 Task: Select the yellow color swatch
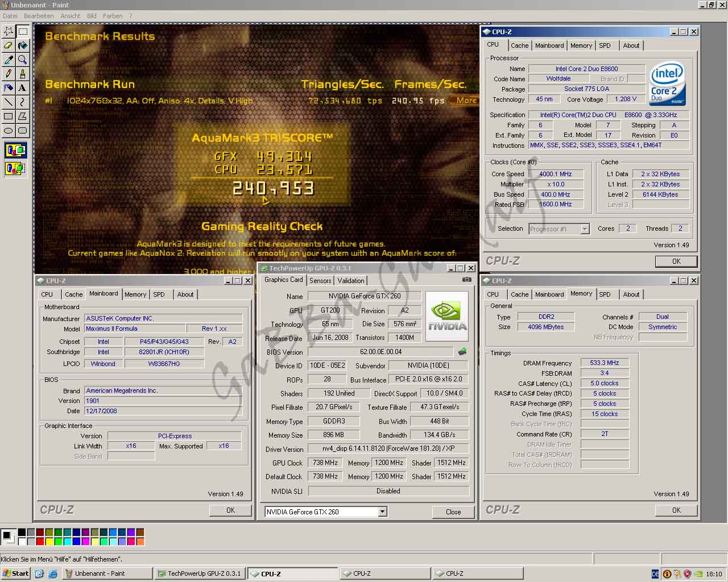click(x=49, y=542)
